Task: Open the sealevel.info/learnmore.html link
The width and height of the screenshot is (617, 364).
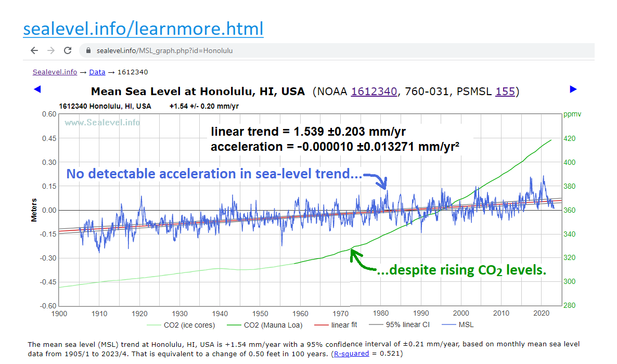Action: click(143, 29)
